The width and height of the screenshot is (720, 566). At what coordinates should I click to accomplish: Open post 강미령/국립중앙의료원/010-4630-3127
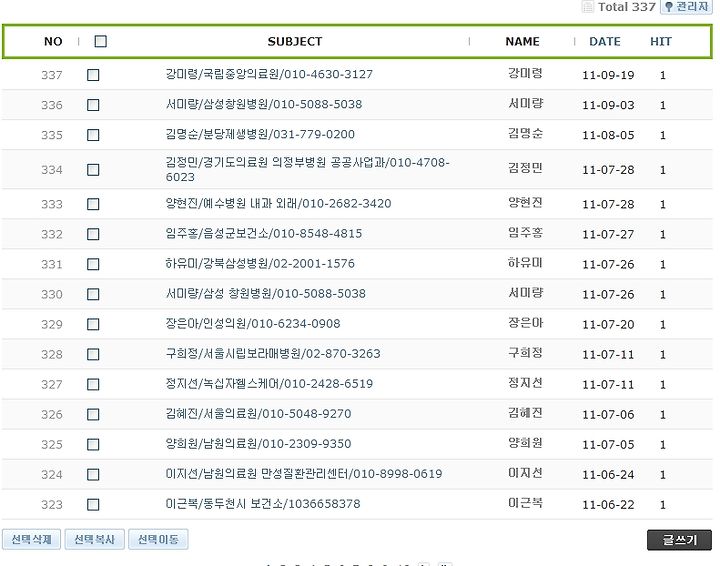[269, 74]
